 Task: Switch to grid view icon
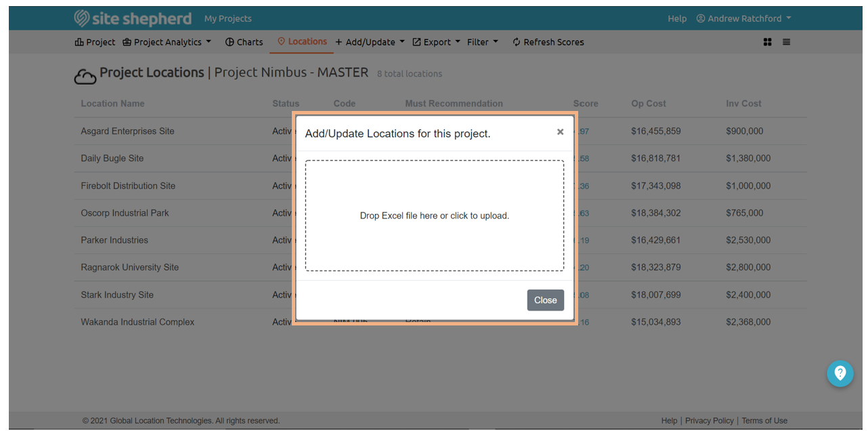(767, 42)
